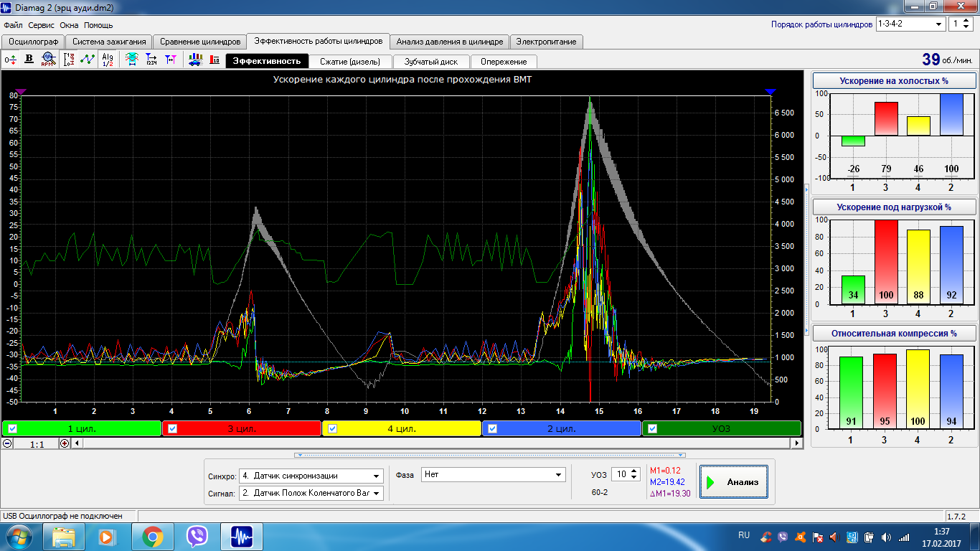Toggle the 1 цил. green checkbox
Viewport: 980px width, 551px height.
pos(12,428)
